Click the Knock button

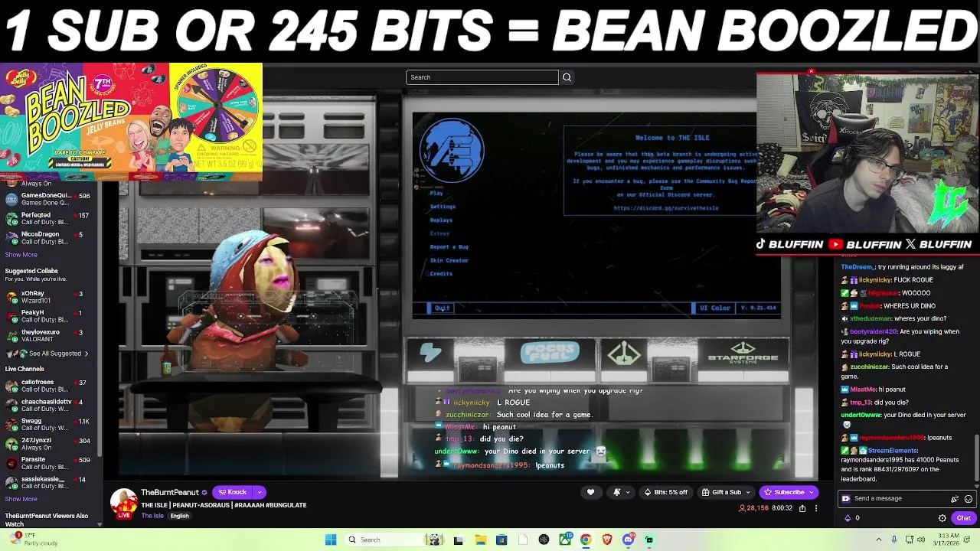pos(233,492)
